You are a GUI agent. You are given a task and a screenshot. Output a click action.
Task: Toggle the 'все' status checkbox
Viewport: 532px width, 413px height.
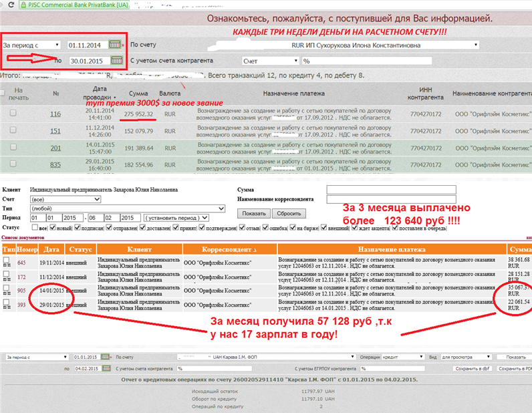(x=35, y=227)
